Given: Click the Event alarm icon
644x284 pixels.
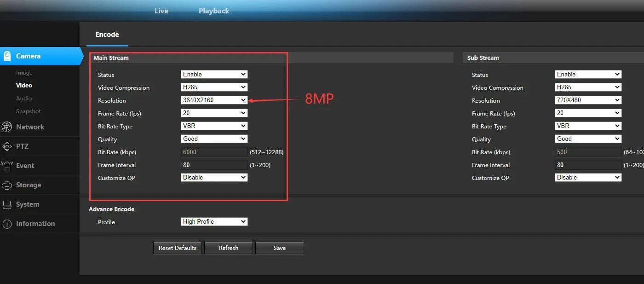Looking at the screenshot, I should pos(7,166).
